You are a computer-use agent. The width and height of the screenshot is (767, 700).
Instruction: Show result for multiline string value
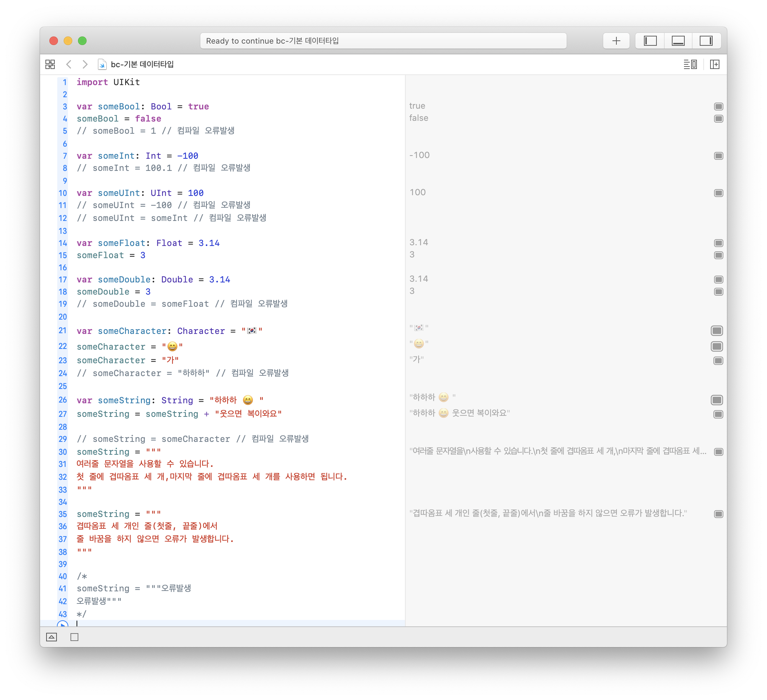tap(718, 452)
